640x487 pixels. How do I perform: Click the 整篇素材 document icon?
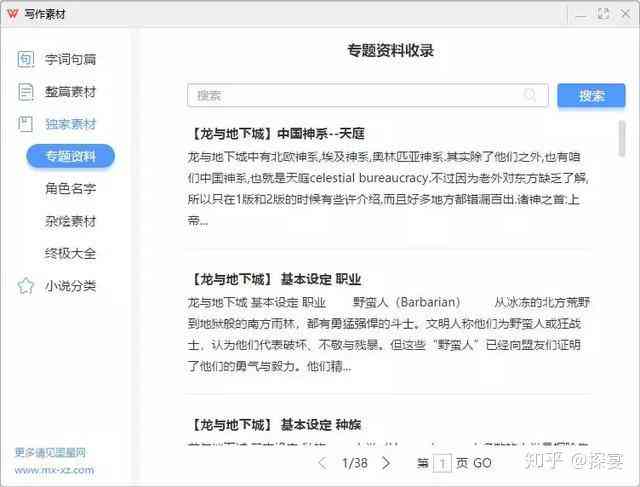26,91
